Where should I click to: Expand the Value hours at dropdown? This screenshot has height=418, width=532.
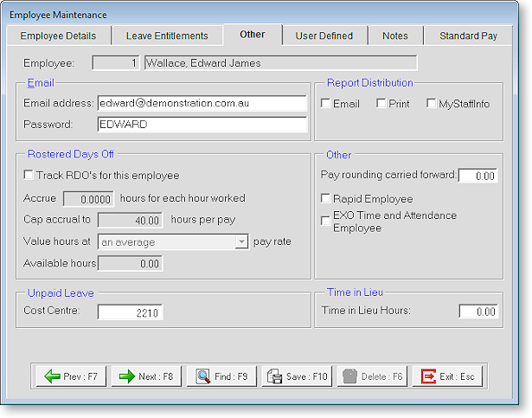(x=241, y=242)
